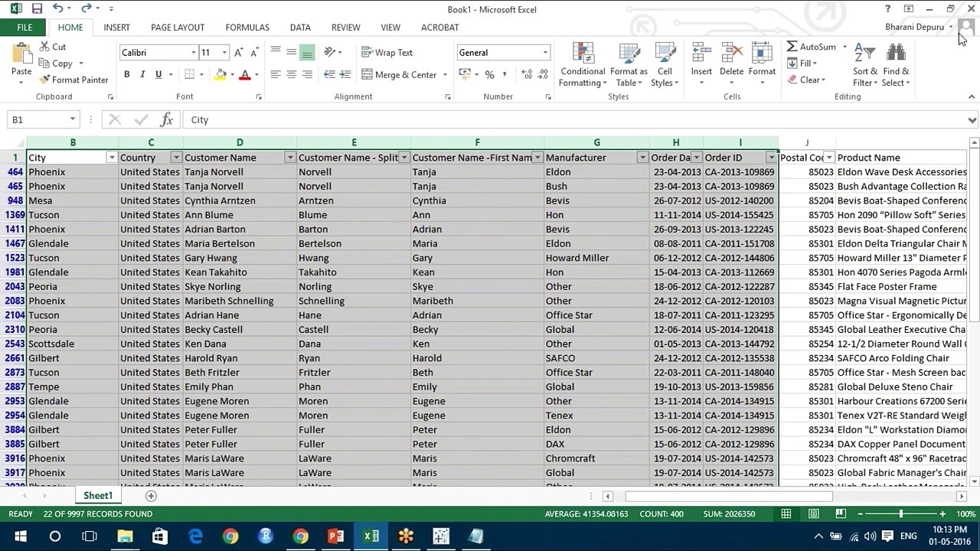This screenshot has width=980, height=551.
Task: Toggle Wrap Text
Action: point(387,53)
